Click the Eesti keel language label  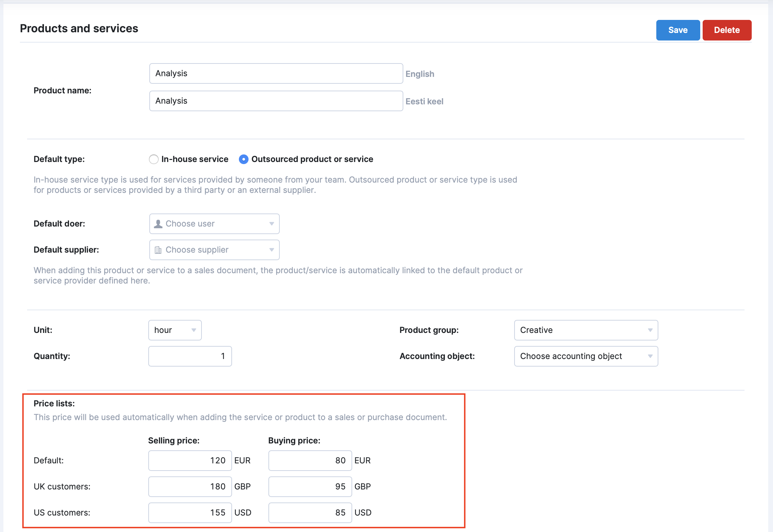pos(424,101)
